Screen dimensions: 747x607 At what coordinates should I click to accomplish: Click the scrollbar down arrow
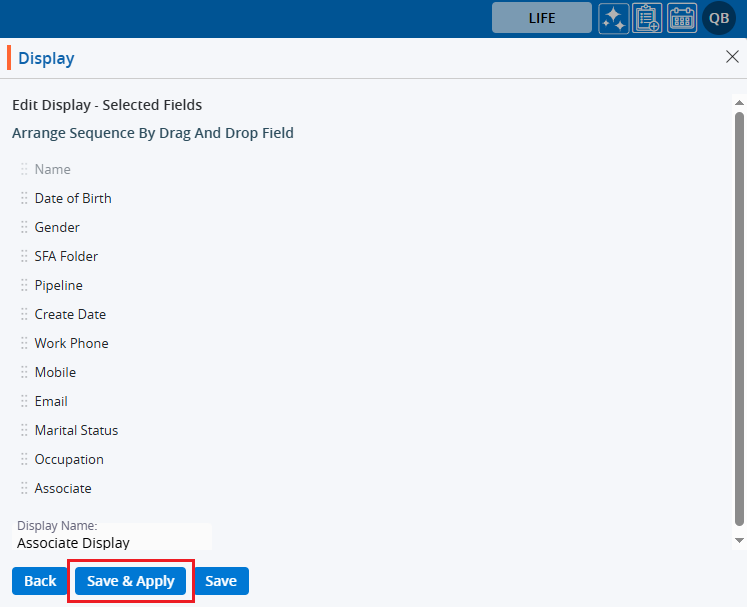pos(739,540)
